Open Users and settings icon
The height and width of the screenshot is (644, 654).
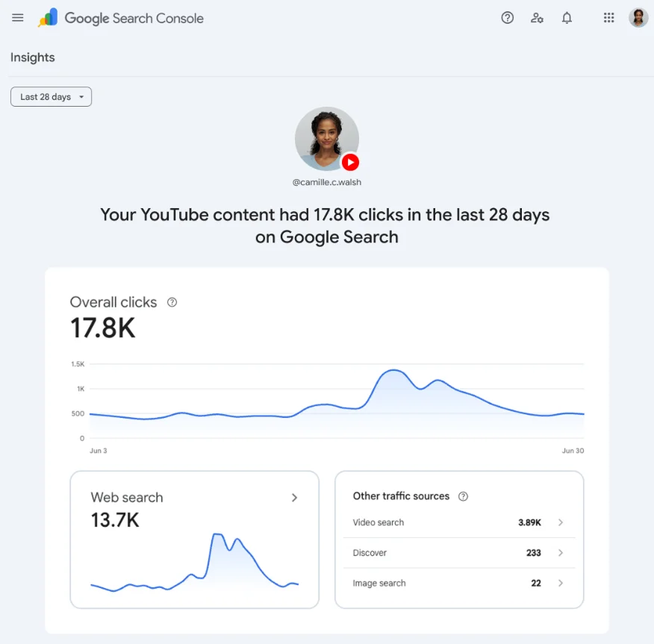pyautogui.click(x=537, y=17)
